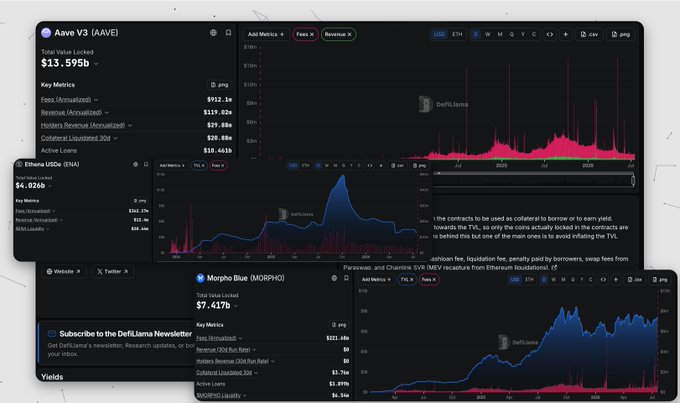Image resolution: width=680 pixels, height=403 pixels.
Task: Export Morpho Key Metrics as .png
Action: pos(339,324)
